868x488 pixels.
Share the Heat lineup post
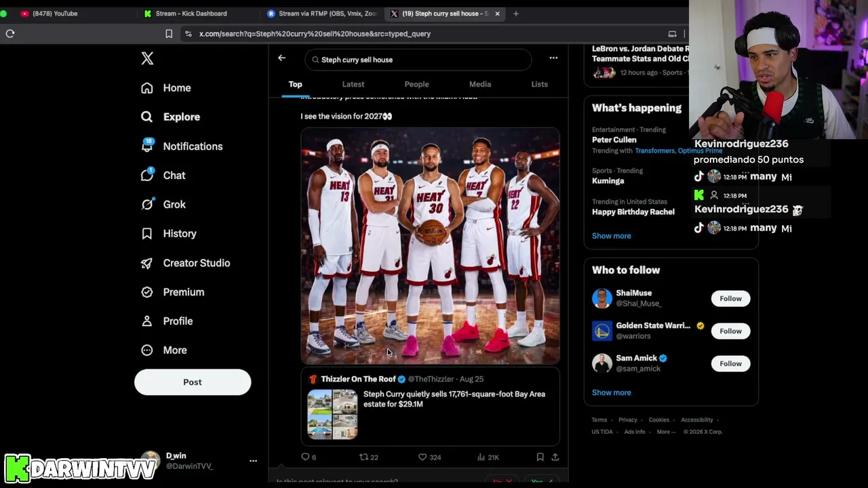pos(555,457)
